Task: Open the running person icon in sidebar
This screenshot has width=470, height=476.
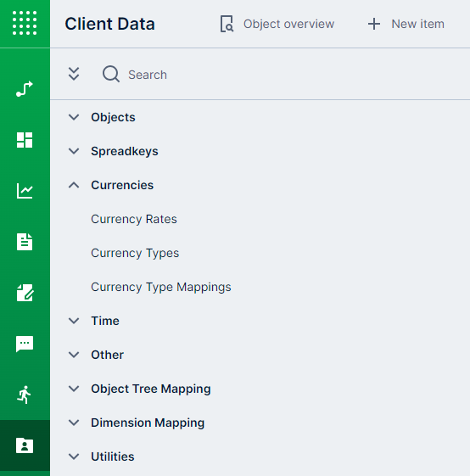Action: 25,395
